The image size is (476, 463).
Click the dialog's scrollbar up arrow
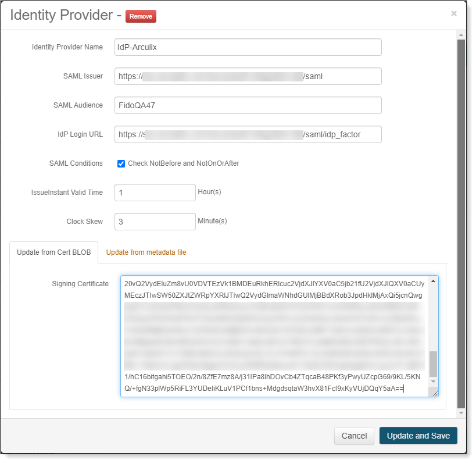click(x=461, y=35)
